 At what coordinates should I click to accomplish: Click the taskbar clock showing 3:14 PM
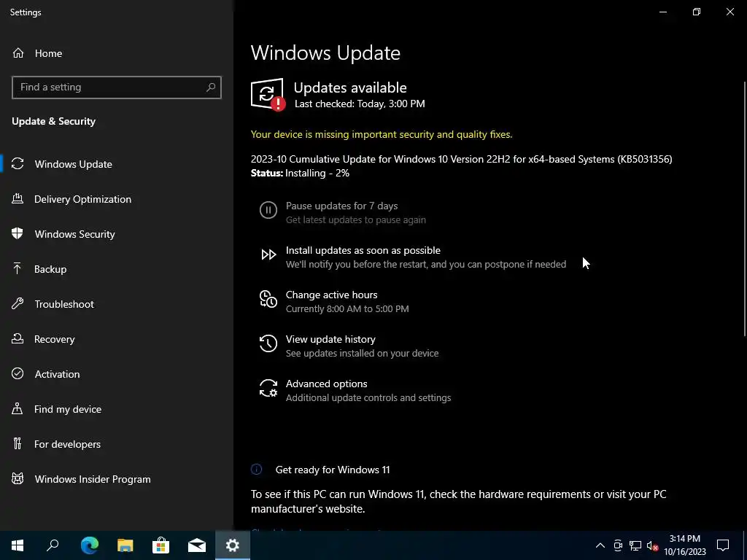[684, 545]
